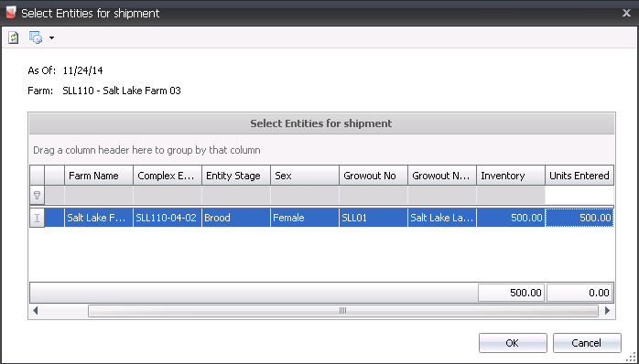This screenshot has height=364, width=639.
Task: Edit the Units Entered 500.00 cell
Action: click(x=579, y=218)
